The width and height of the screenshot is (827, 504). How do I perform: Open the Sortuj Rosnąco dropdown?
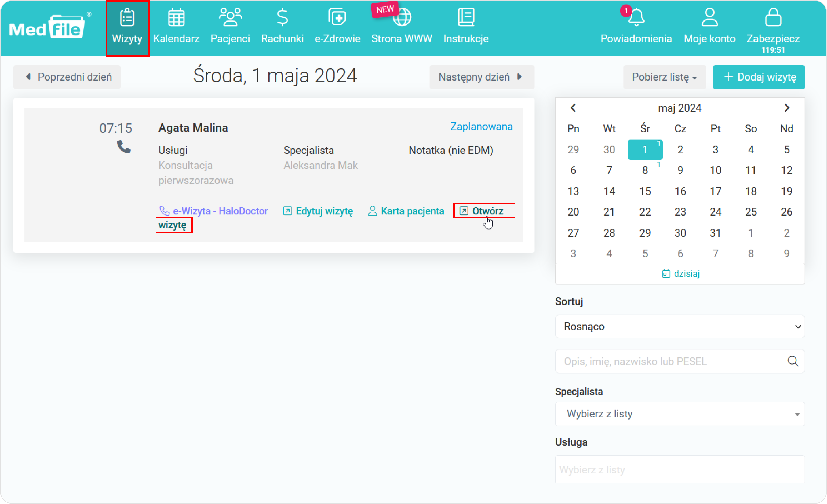(x=680, y=326)
